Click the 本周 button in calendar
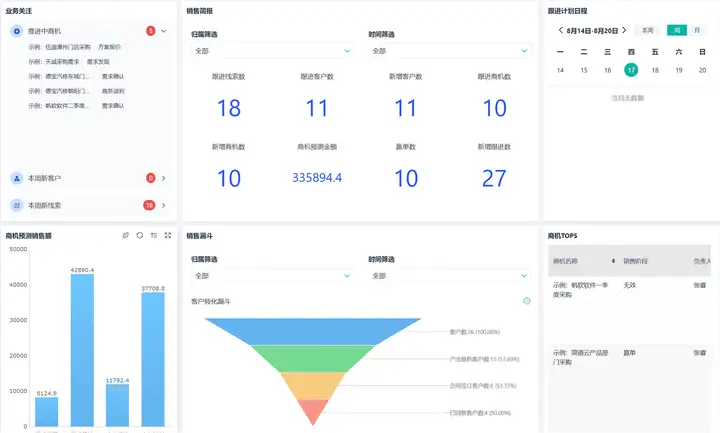 pos(647,30)
